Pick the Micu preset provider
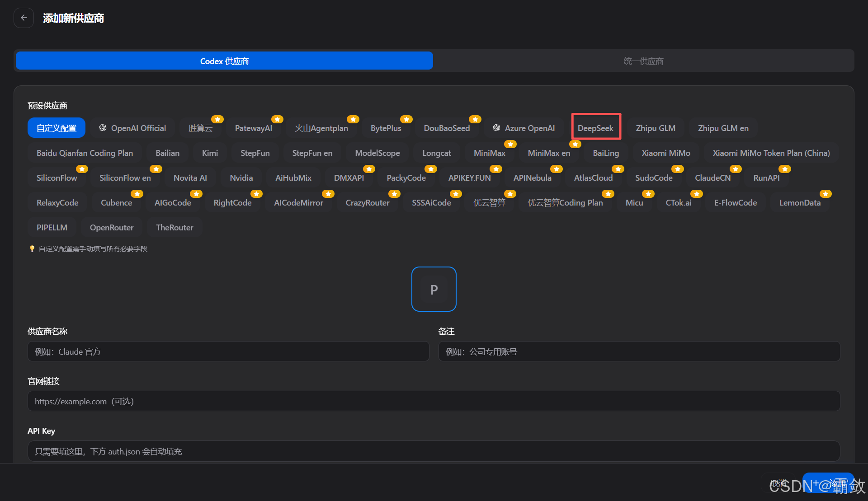 tap(634, 202)
